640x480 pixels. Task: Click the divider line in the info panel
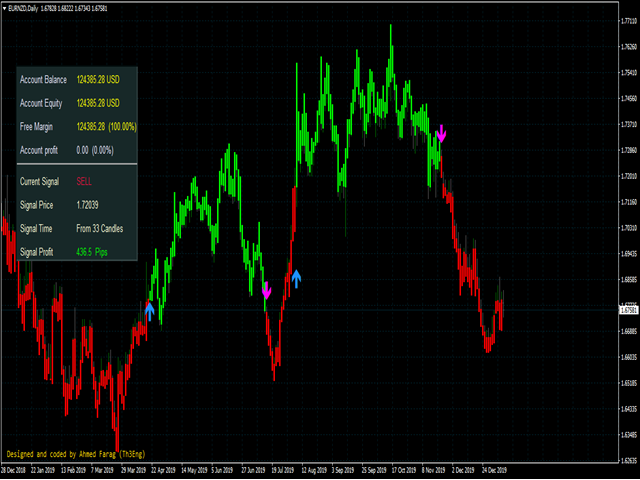click(x=77, y=165)
